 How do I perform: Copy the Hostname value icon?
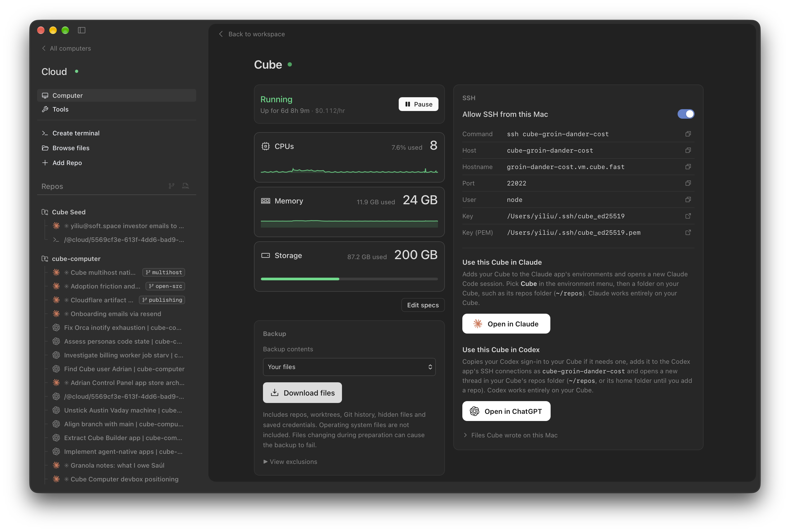pyautogui.click(x=688, y=167)
